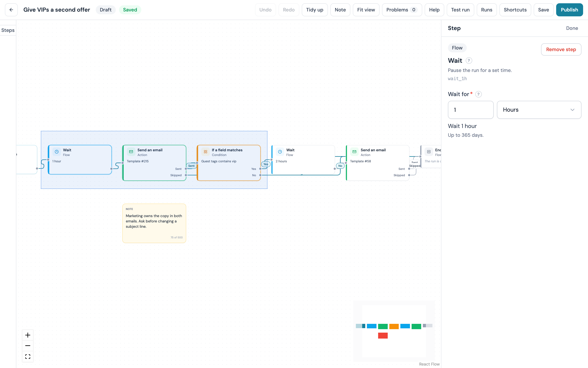Open the Hours unit dropdown
The height and width of the screenshot is (368, 588).
[x=539, y=110]
